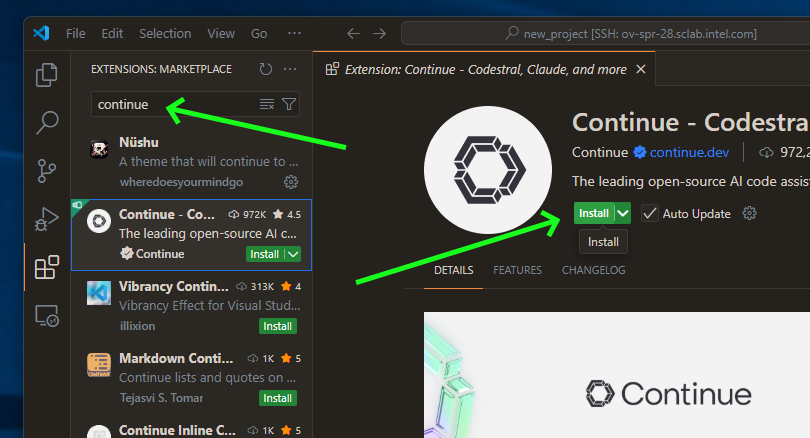Expand the Install dropdown arrow on details page
The height and width of the screenshot is (438, 810).
tap(624, 213)
